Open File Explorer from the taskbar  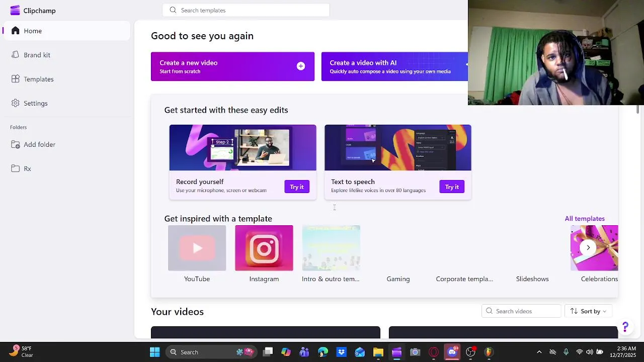(378, 352)
